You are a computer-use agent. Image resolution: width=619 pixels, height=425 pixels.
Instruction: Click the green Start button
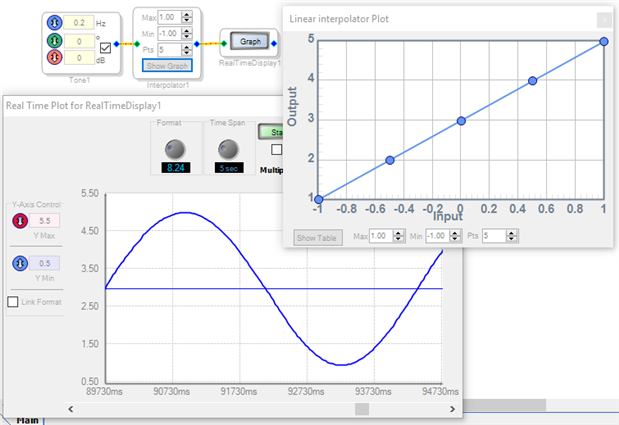(271, 132)
